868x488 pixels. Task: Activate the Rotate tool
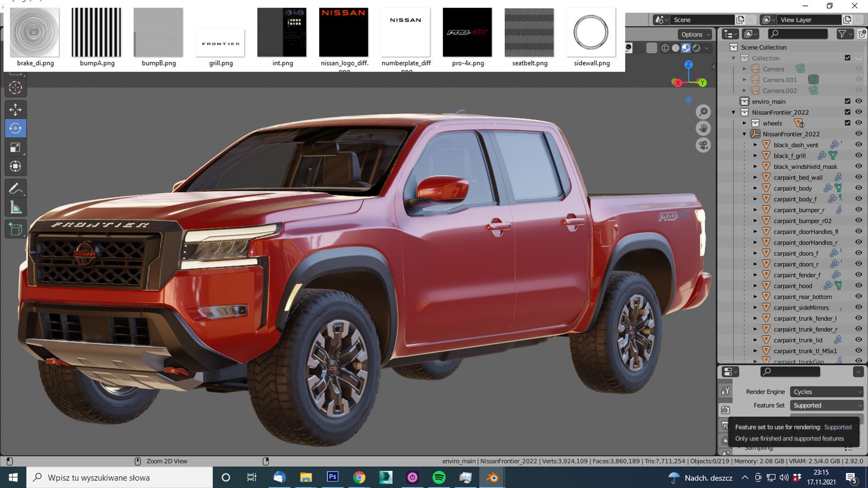click(15, 128)
